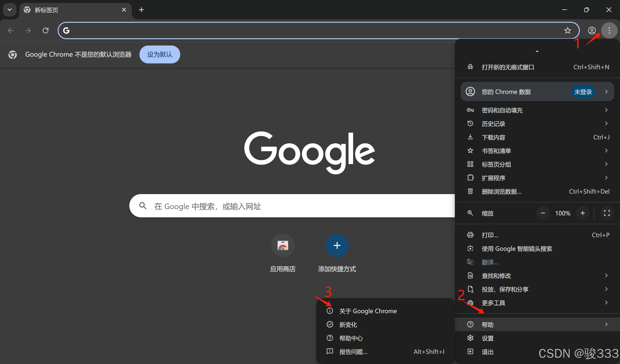The height and width of the screenshot is (364, 620).
Task: Click the bookmark star in address bar
Action: pyautogui.click(x=567, y=30)
